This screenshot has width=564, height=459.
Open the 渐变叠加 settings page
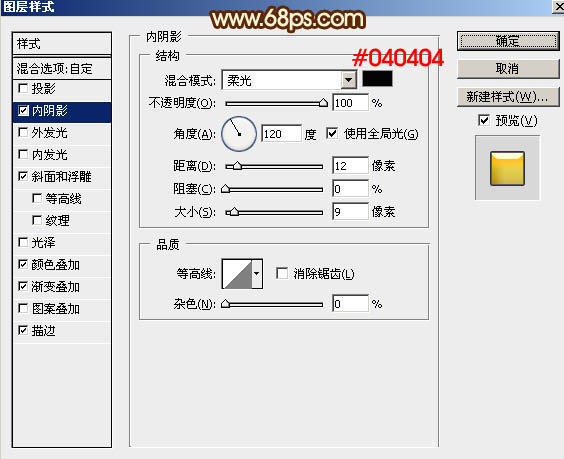tap(56, 287)
